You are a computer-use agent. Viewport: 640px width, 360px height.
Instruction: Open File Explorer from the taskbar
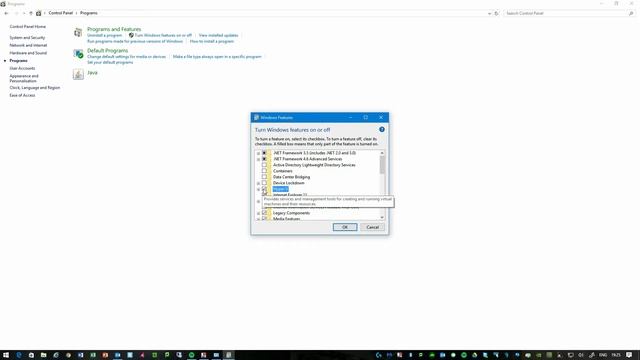[x=43, y=355]
